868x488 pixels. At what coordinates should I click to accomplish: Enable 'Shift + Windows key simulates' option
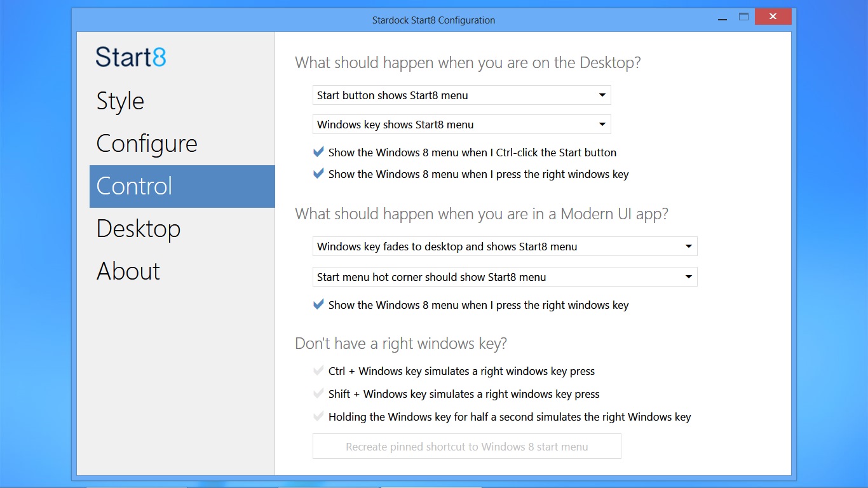click(x=319, y=394)
